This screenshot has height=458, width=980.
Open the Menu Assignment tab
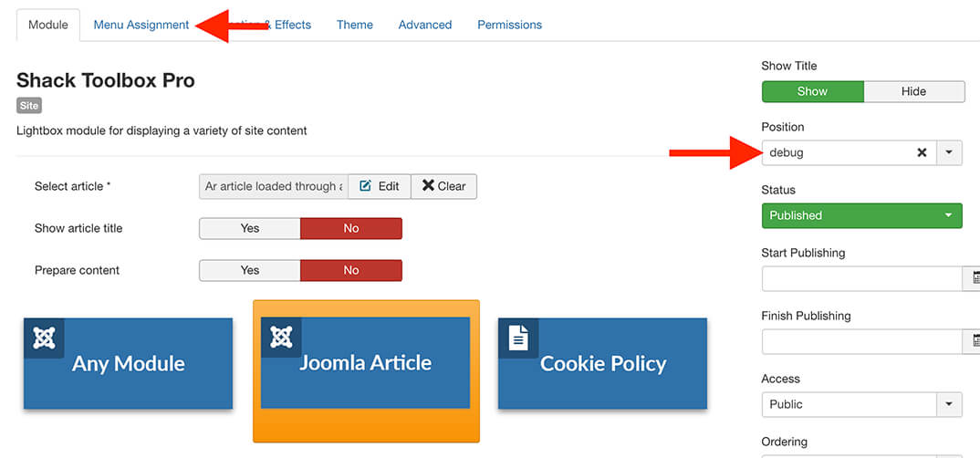click(x=141, y=25)
